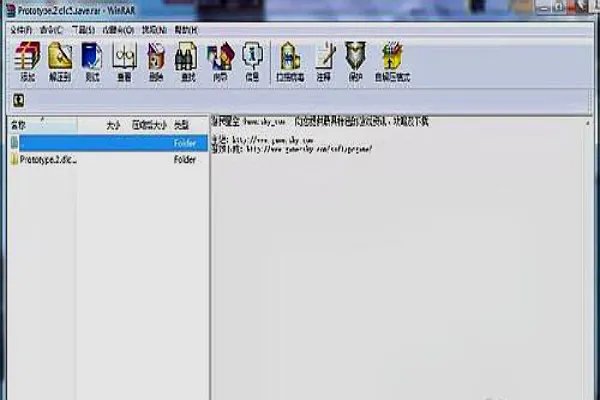Go up one level with folder-up button
The width and height of the screenshot is (600, 400).
(x=18, y=100)
